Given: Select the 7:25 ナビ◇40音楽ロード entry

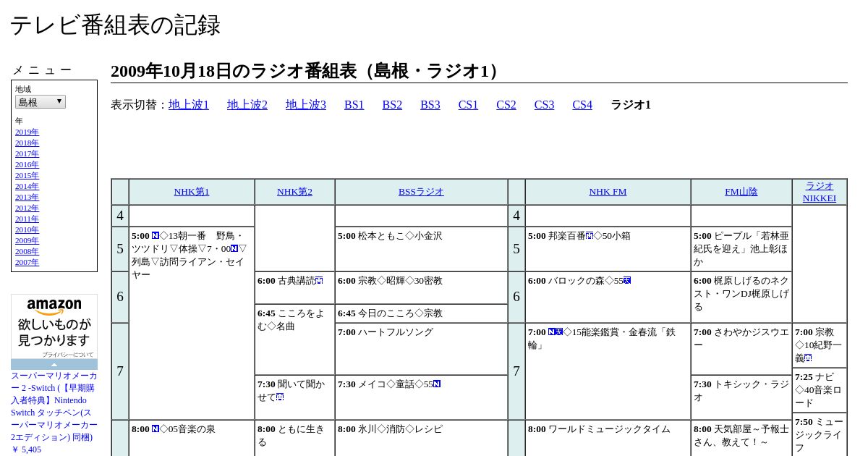Looking at the screenshot, I should pos(820,390).
